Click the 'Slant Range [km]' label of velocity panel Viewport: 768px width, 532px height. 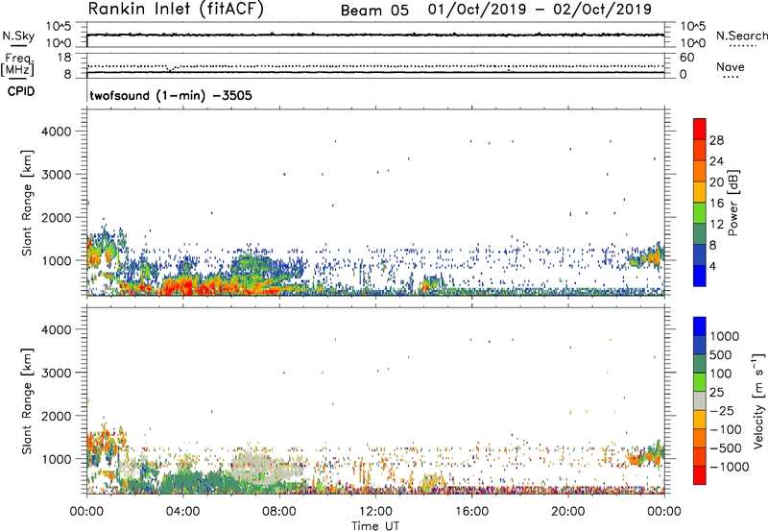[x=27, y=401]
